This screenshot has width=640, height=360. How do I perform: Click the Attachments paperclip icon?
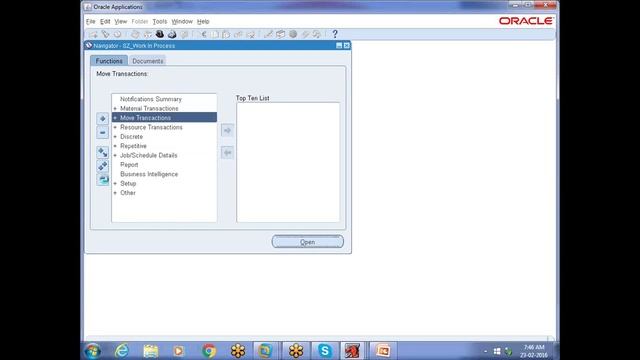(305, 34)
